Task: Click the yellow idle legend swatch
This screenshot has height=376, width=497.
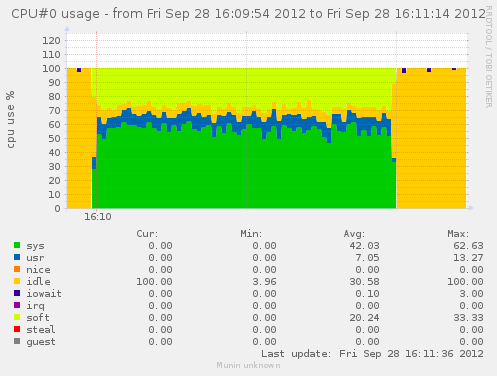Action: pos(17,281)
